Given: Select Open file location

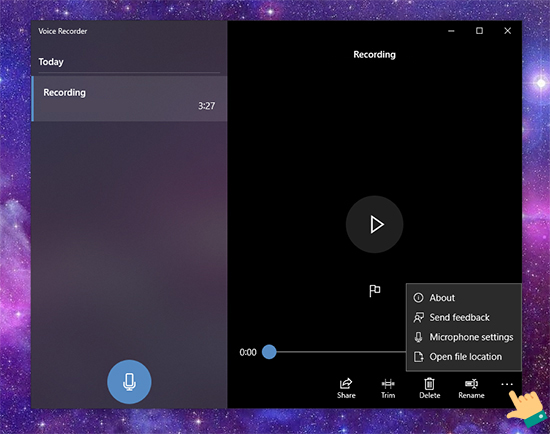Looking at the screenshot, I should coord(464,357).
